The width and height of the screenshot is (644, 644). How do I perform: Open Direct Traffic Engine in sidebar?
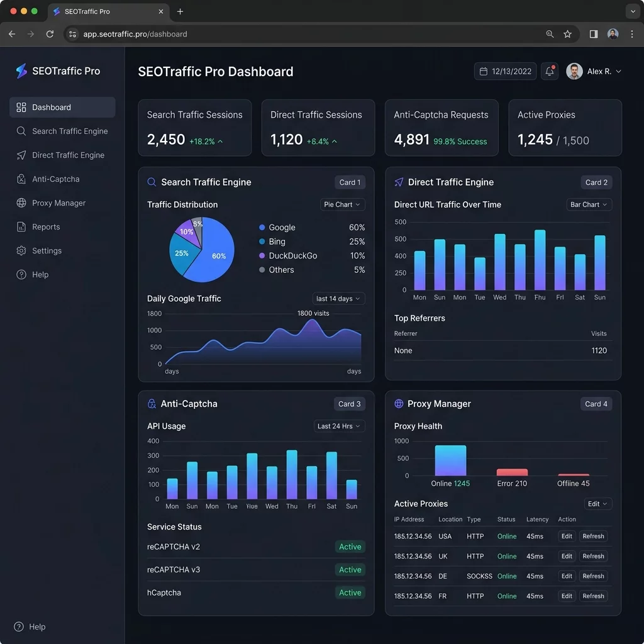(62, 155)
